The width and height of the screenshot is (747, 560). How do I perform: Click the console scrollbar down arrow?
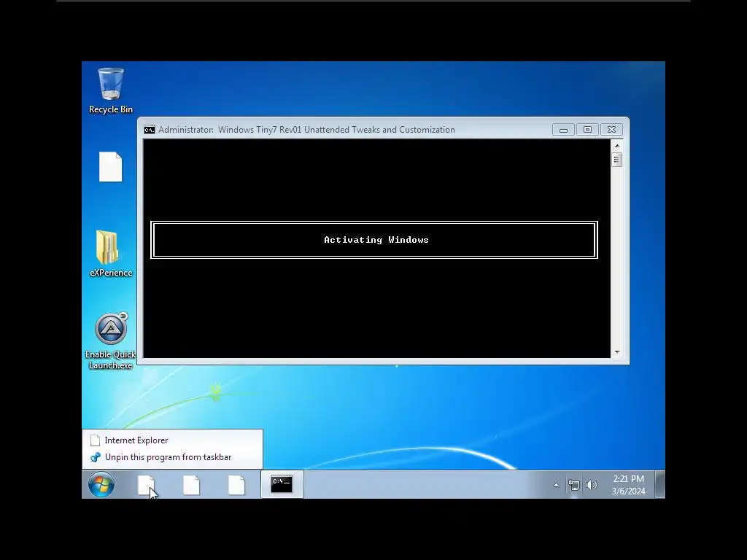pos(617,352)
